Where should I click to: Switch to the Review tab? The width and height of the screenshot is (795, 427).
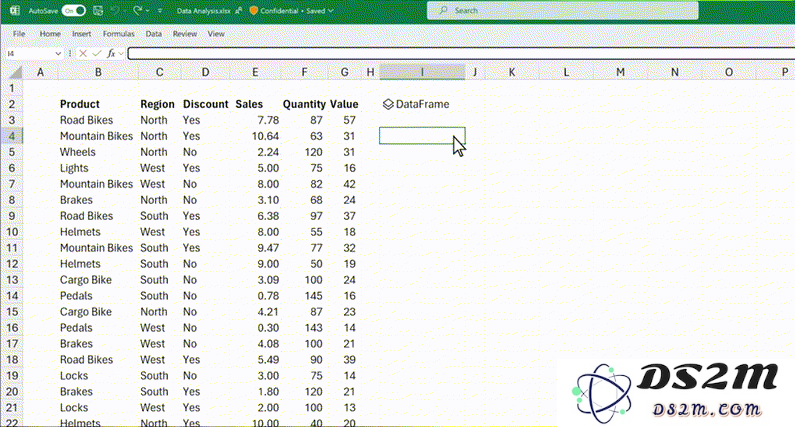tap(185, 34)
